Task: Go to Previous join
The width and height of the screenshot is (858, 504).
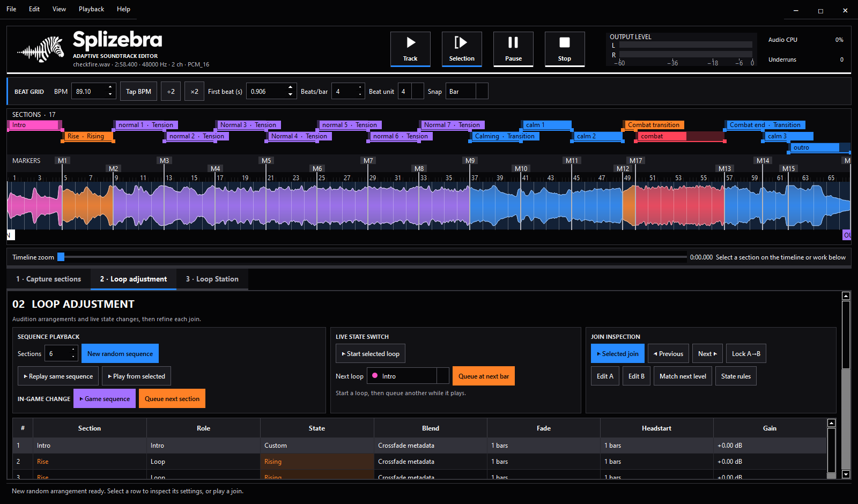Action: pyautogui.click(x=668, y=354)
